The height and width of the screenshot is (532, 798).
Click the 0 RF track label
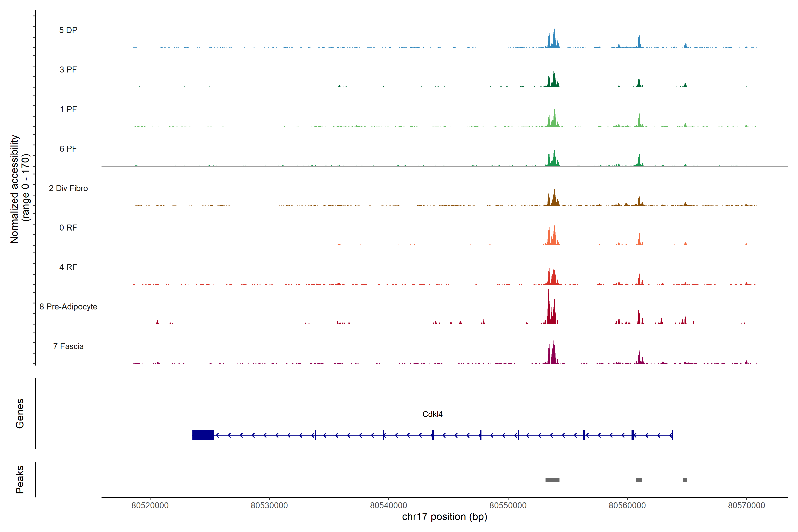click(68, 228)
